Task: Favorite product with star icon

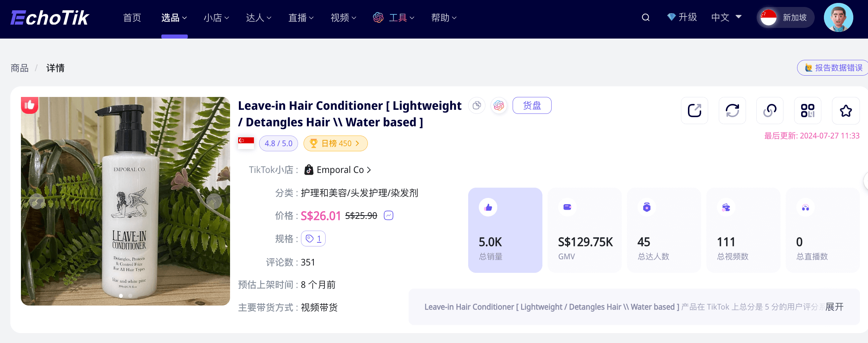Action: [846, 111]
